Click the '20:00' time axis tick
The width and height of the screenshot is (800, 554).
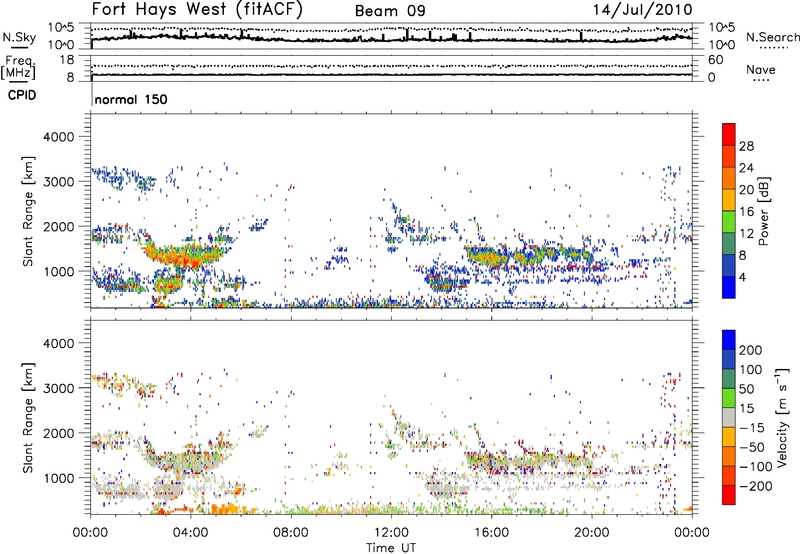coord(592,533)
